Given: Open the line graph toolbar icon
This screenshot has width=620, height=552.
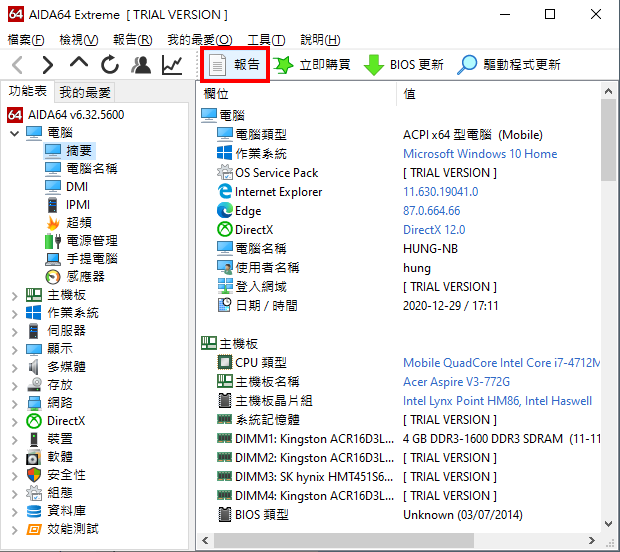Looking at the screenshot, I should [x=172, y=65].
